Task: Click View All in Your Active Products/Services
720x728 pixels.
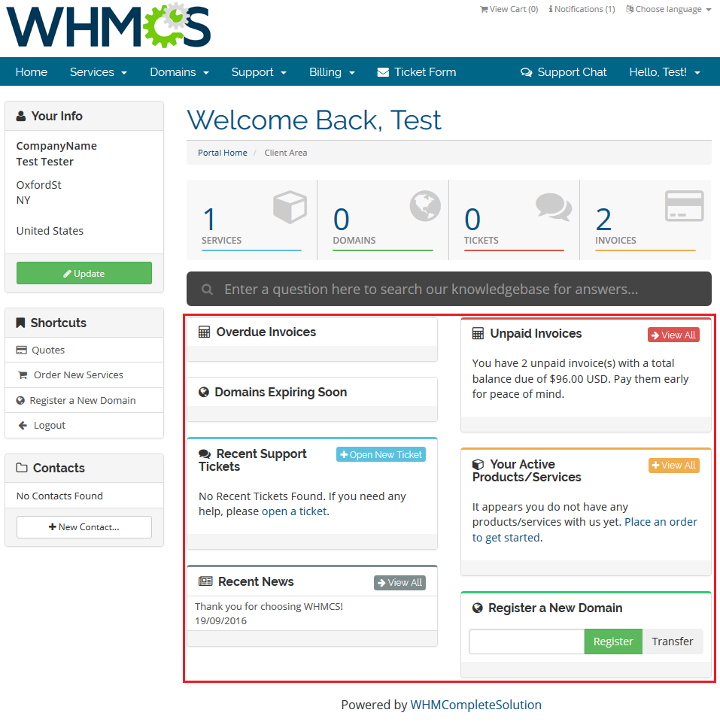Action: coord(673,466)
